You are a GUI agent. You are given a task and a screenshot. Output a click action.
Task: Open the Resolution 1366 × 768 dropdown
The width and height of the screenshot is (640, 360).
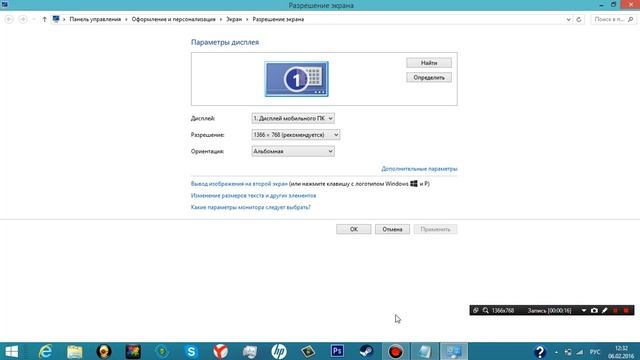(x=296, y=135)
